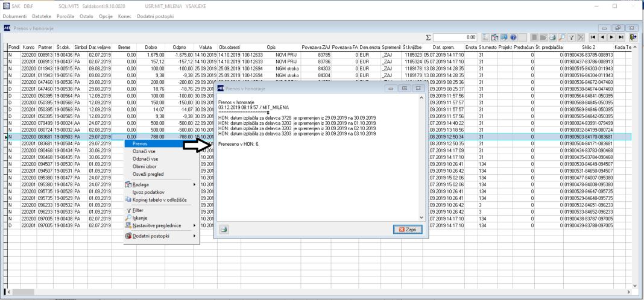Go to next record navigation arrow

pyautogui.click(x=611, y=37)
